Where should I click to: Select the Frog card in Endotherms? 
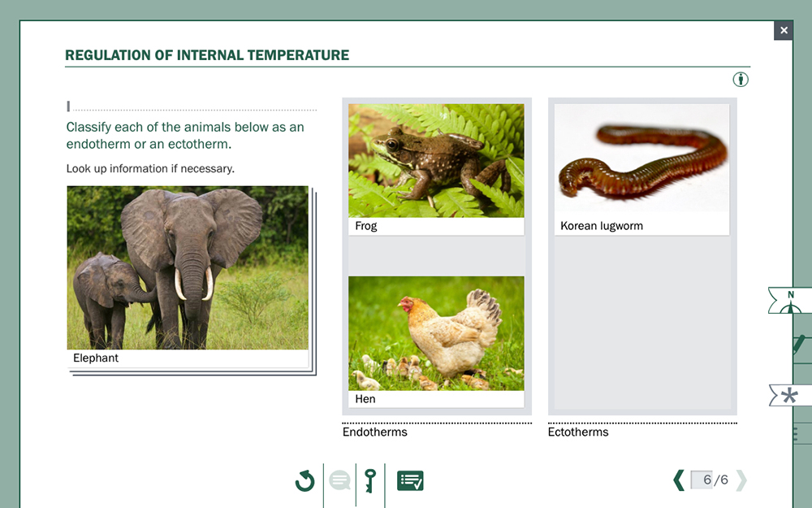(x=436, y=170)
